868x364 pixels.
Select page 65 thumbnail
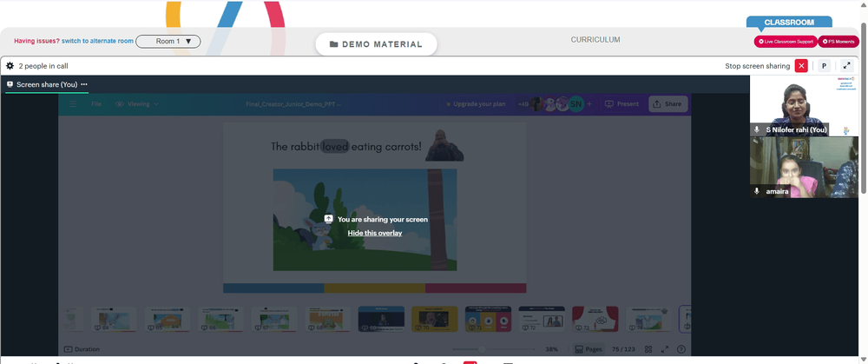pos(168,319)
